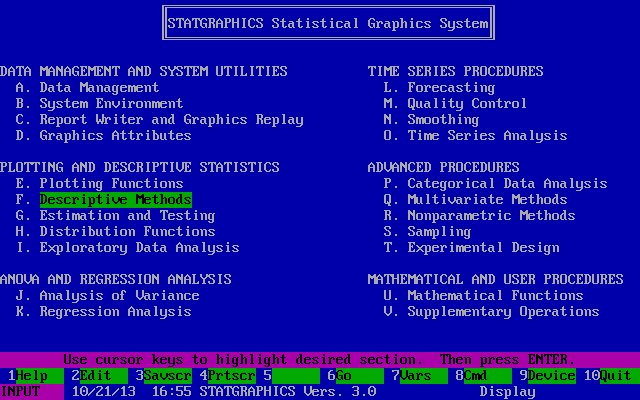Viewport: 640px width, 400px height.
Task: Click the 10 Quit function key
Action: point(610,376)
